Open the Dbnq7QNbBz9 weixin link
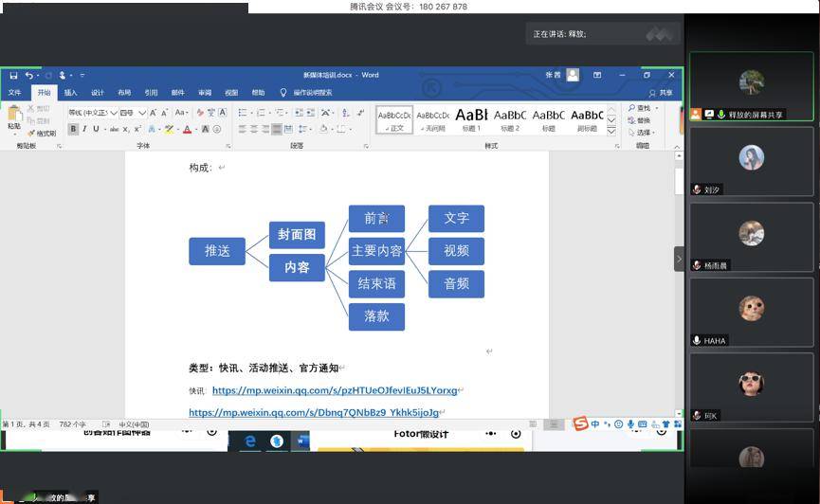This screenshot has width=820, height=504. pos(314,412)
